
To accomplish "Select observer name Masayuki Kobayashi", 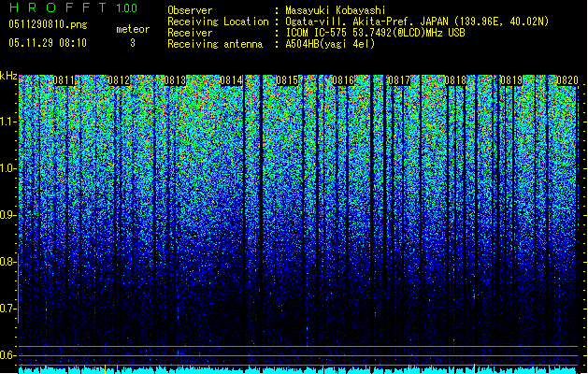I will coord(336,10).
